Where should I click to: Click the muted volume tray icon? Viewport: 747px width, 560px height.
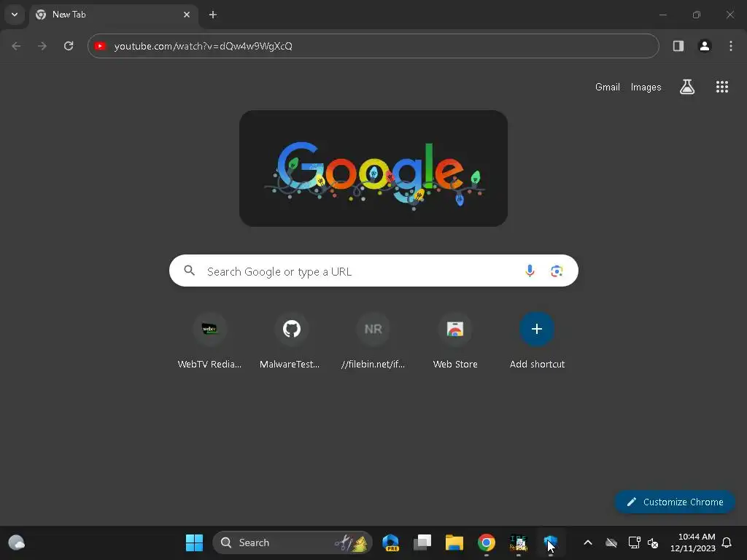653,542
